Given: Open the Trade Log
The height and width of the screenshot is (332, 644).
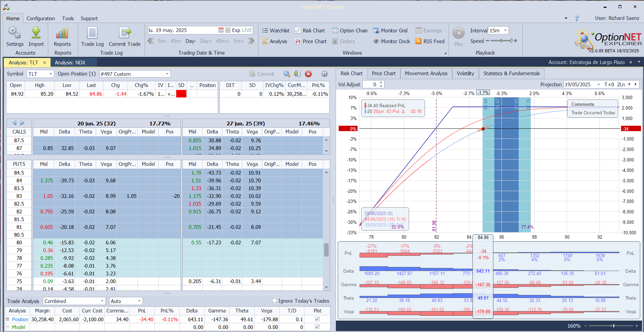Looking at the screenshot, I should [x=92, y=36].
